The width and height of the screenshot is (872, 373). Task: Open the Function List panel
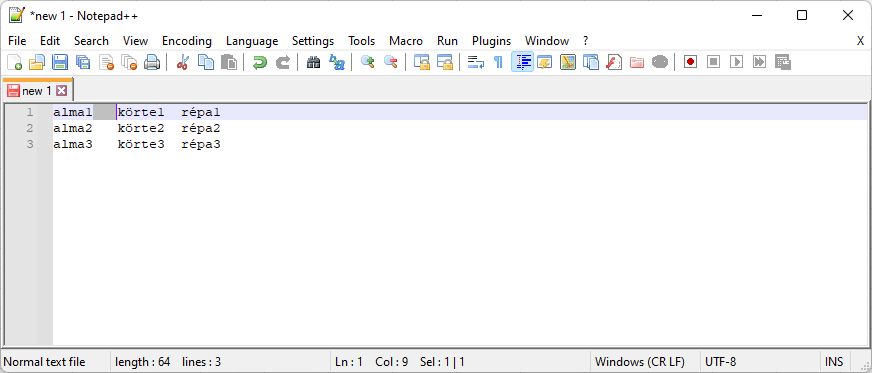click(613, 62)
